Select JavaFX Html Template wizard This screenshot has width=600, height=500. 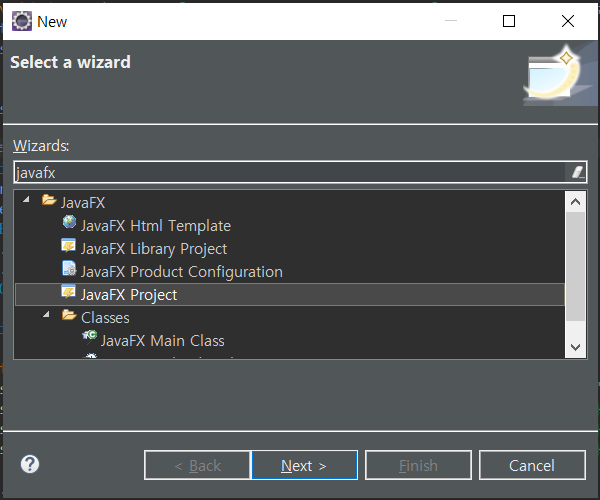[156, 226]
